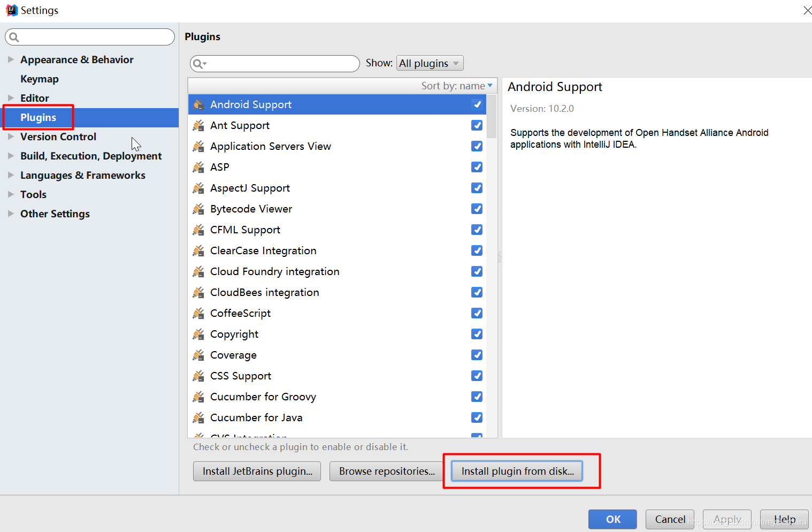Expand the Tools settings arrow
The image size is (812, 532).
[11, 194]
